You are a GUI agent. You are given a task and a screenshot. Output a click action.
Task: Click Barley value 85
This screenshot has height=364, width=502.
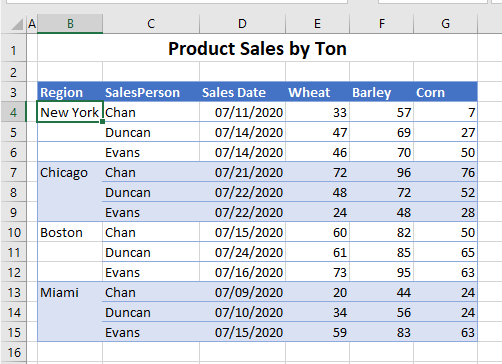(381, 252)
